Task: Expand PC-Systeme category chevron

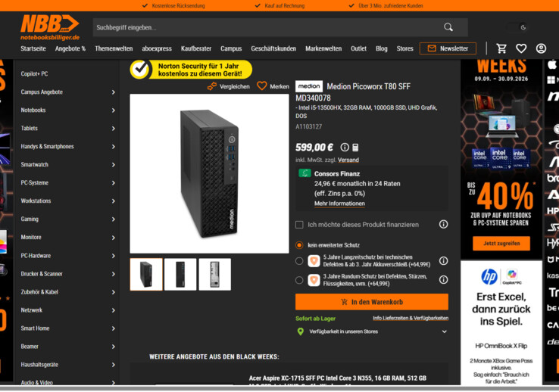Action: [114, 183]
